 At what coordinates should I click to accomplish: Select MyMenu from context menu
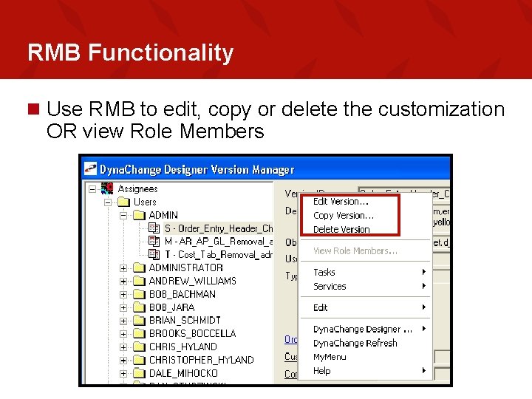tap(330, 357)
